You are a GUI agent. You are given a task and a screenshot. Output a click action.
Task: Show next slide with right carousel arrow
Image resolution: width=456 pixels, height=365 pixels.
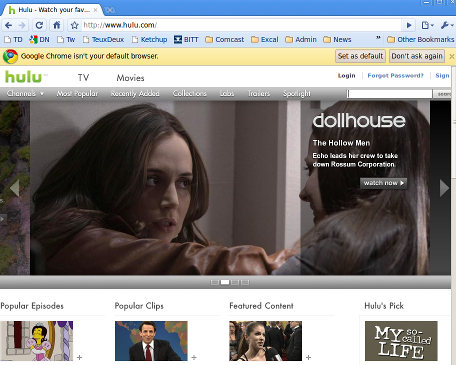click(444, 188)
